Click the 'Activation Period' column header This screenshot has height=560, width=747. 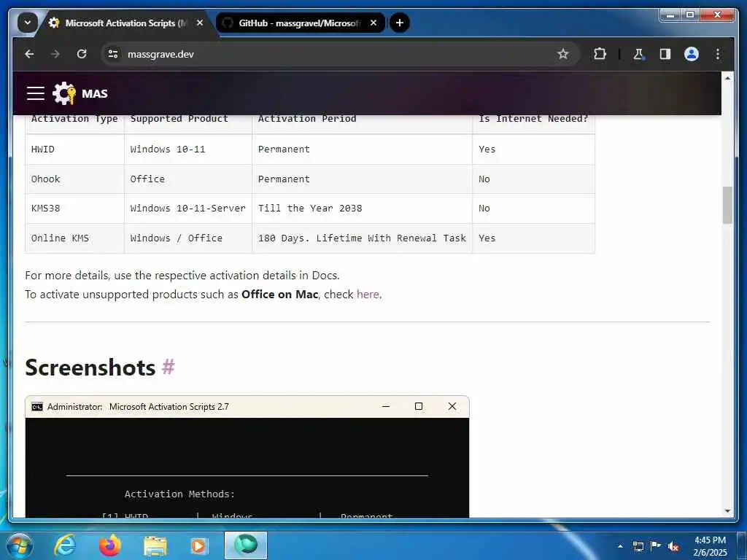coord(307,119)
